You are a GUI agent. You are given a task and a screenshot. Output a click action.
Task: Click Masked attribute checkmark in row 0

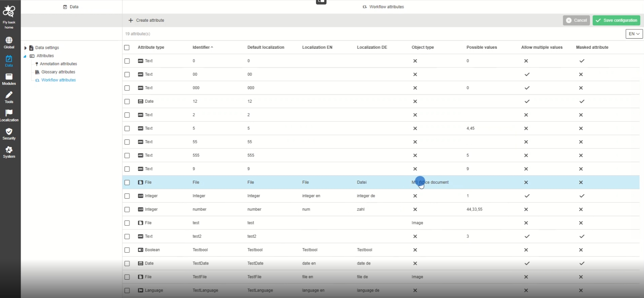point(582,61)
